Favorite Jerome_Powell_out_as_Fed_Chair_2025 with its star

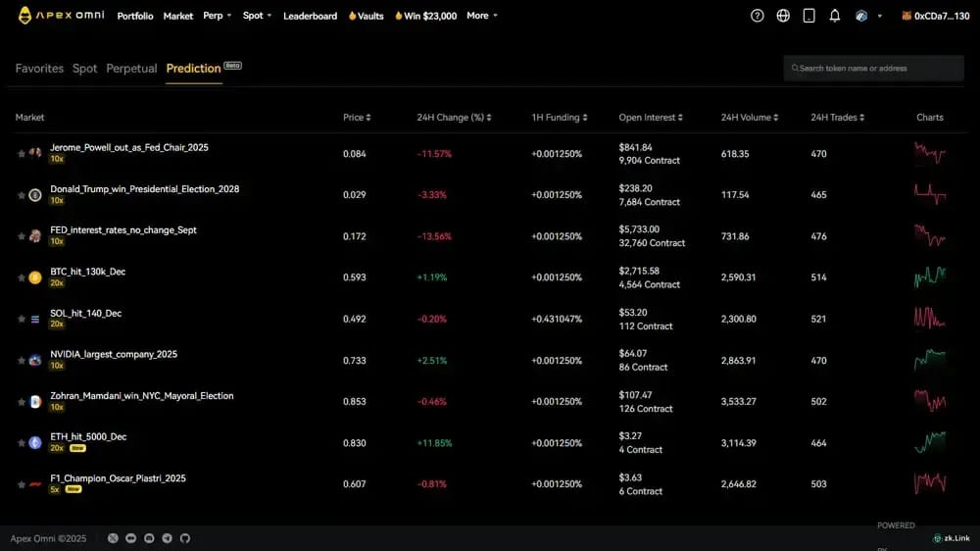point(22,153)
